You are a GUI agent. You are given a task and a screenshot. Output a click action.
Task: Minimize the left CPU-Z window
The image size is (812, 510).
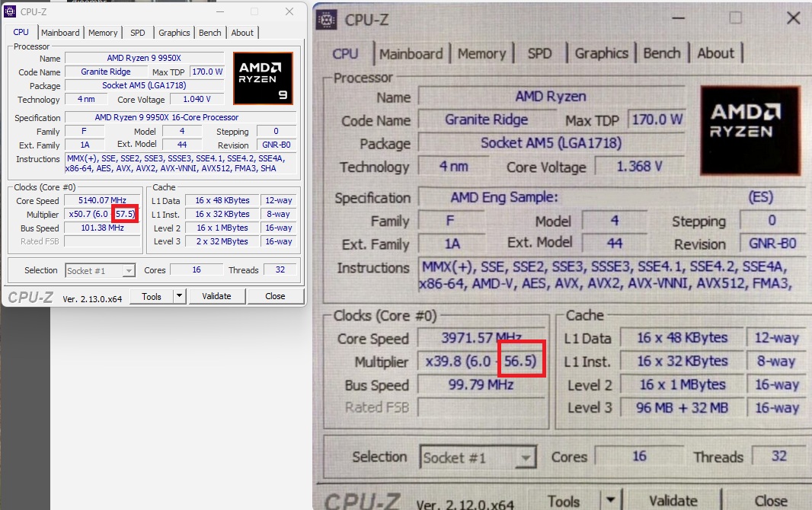(220, 11)
